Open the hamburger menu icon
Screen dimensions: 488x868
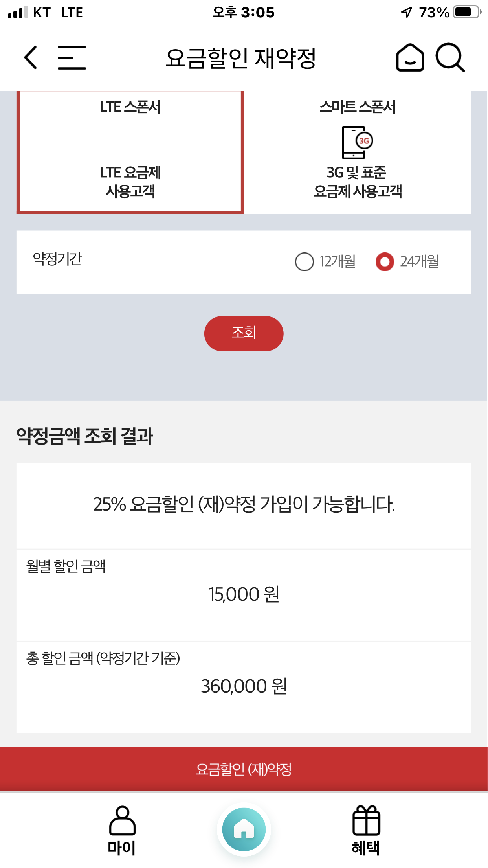pyautogui.click(x=72, y=57)
